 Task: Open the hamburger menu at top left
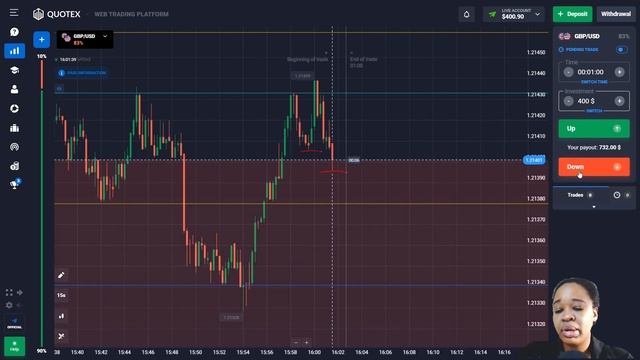pyautogui.click(x=14, y=13)
